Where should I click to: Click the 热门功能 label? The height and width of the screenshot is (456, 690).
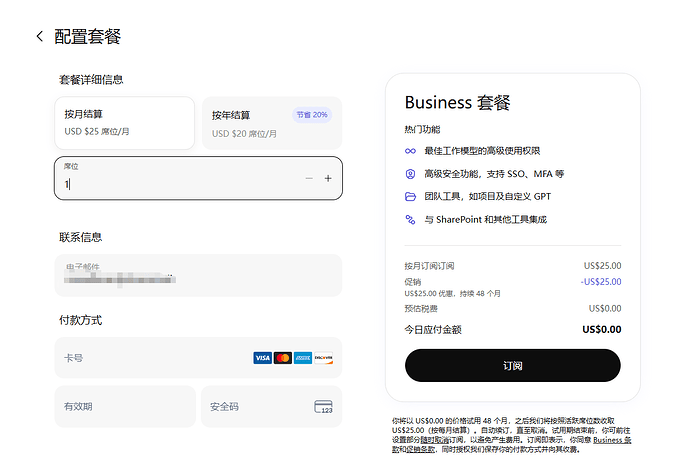(x=422, y=129)
